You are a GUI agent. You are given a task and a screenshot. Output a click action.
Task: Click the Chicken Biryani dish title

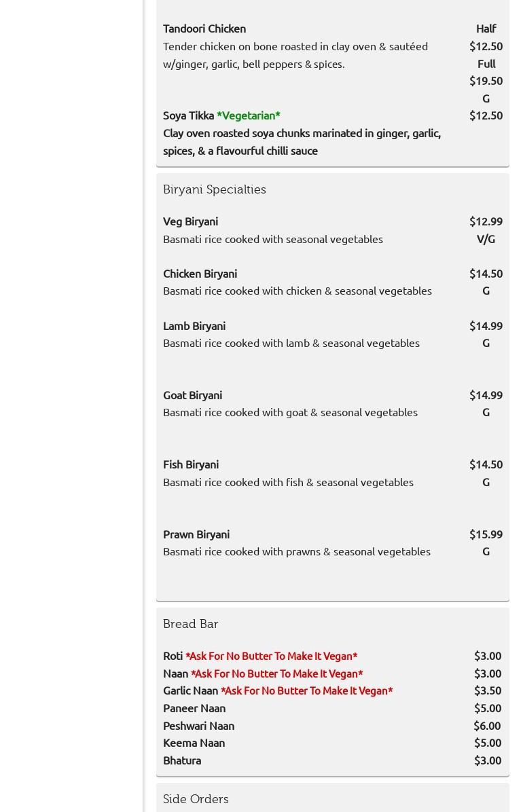tap(200, 274)
